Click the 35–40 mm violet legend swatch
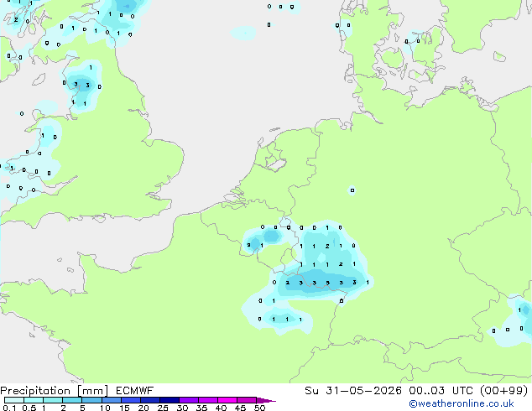Image resolution: width=532 pixels, height=411 pixels. [x=208, y=400]
